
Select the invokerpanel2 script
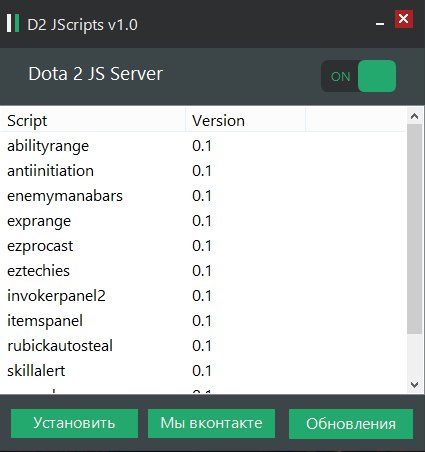pos(56,296)
